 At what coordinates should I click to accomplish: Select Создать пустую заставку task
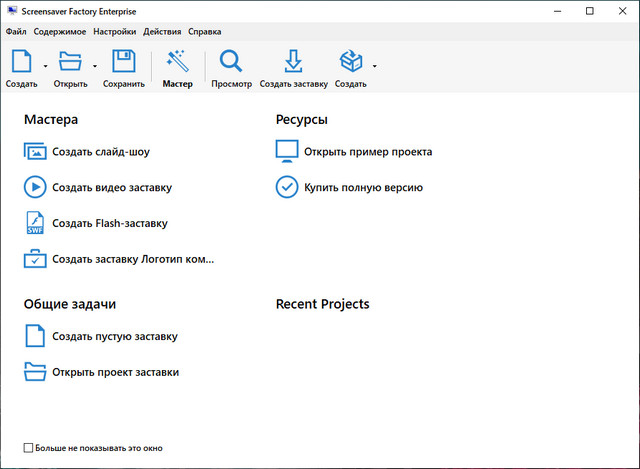pos(115,337)
